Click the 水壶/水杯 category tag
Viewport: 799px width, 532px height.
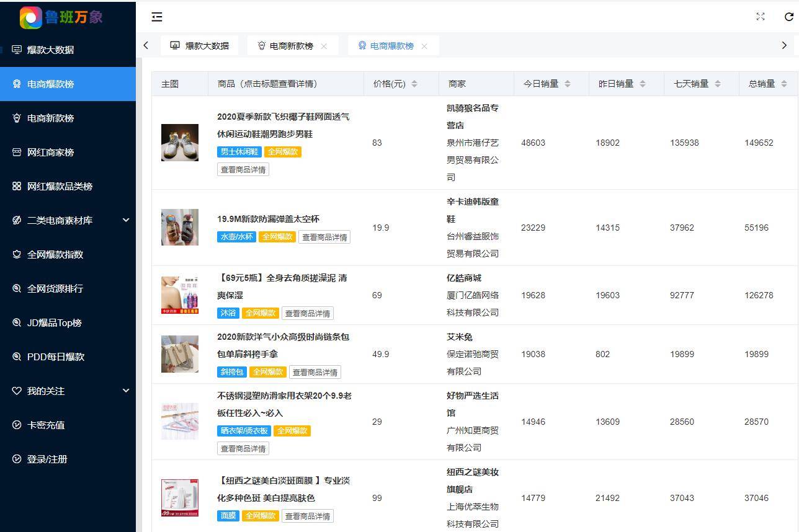tap(236, 237)
